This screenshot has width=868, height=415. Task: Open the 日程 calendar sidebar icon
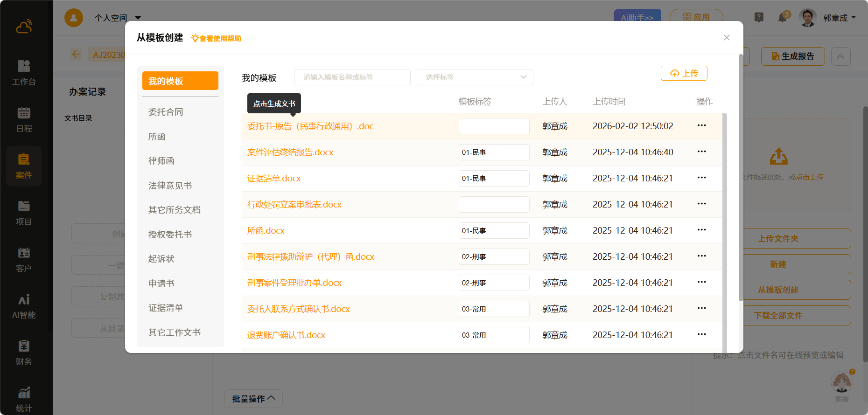pyautogui.click(x=24, y=119)
